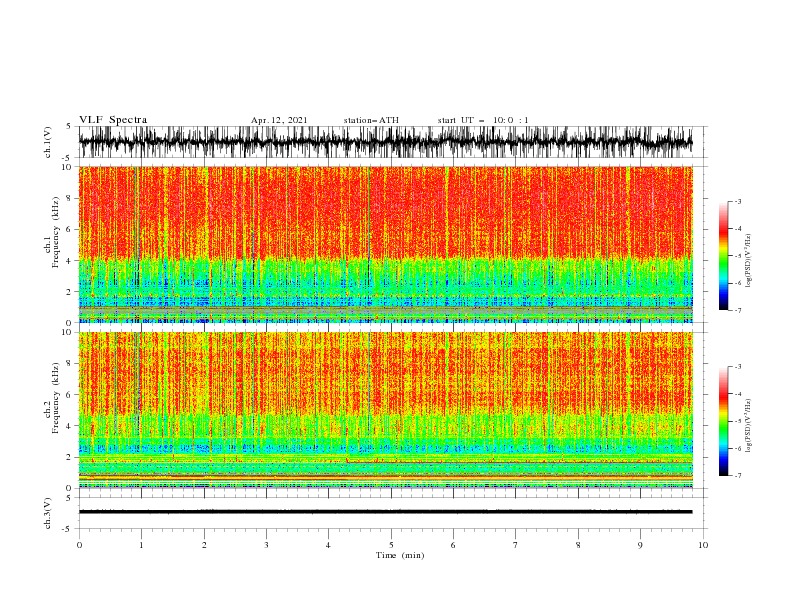Select the ch.1 "Frequency (kHz)" axis label
Viewport: 792px width, 612px height.
click(56, 232)
